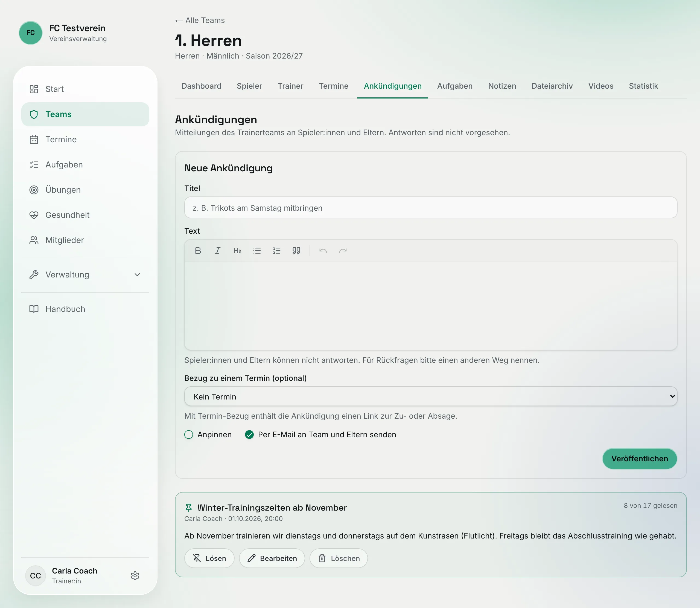Open Gesundheit in the sidebar
The image size is (700, 608).
point(85,215)
